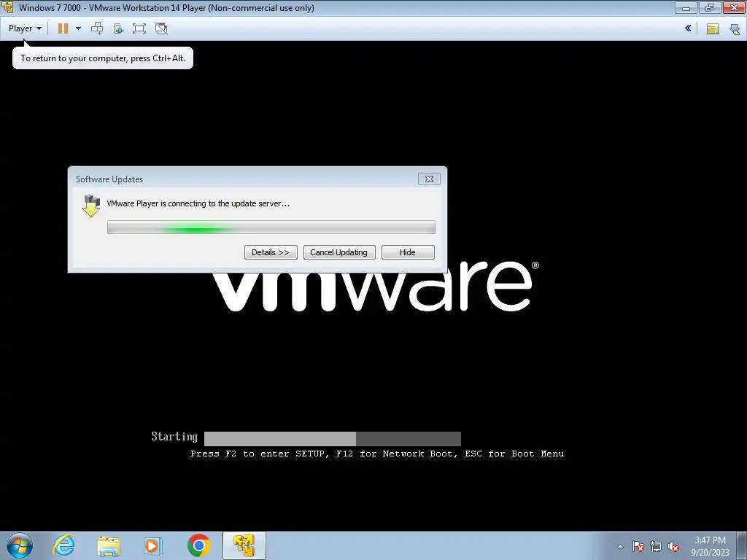Expand the power options dropdown arrow

click(x=79, y=28)
